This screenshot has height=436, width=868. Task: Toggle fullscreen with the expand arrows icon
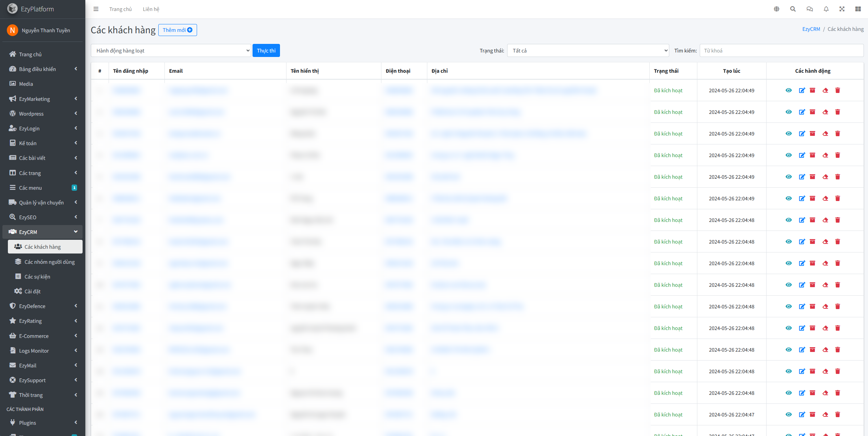pos(842,9)
